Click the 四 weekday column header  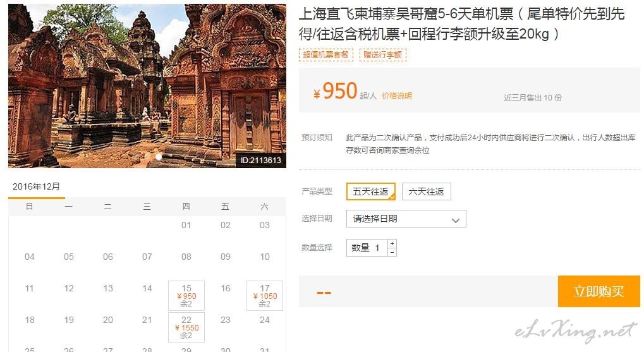tap(186, 207)
